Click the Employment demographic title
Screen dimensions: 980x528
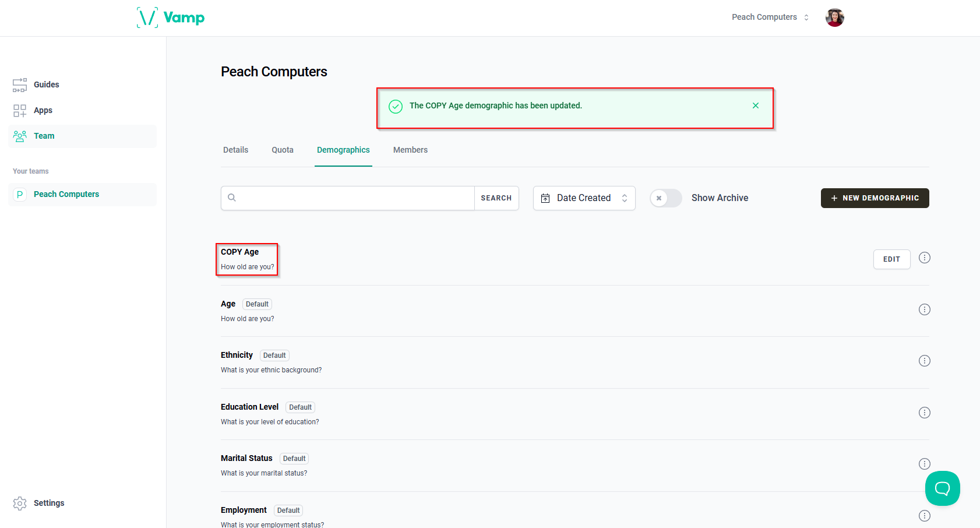point(244,511)
